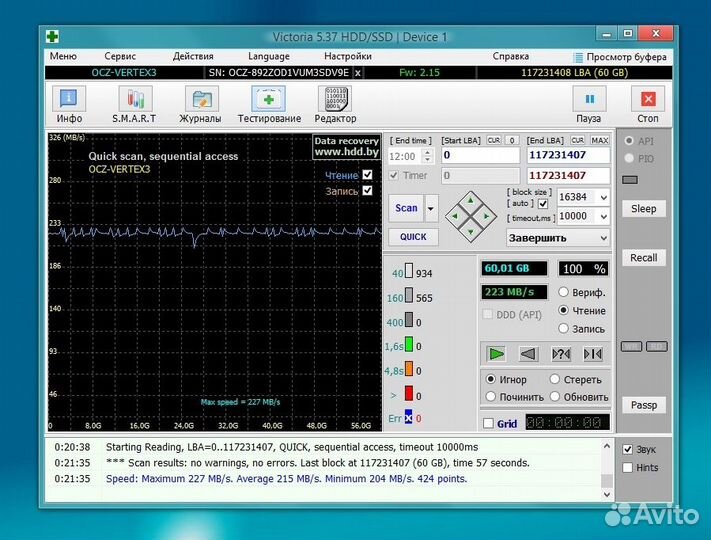The width and height of the screenshot is (711, 540).
Task: Select the Починить remap action
Action: [491, 396]
